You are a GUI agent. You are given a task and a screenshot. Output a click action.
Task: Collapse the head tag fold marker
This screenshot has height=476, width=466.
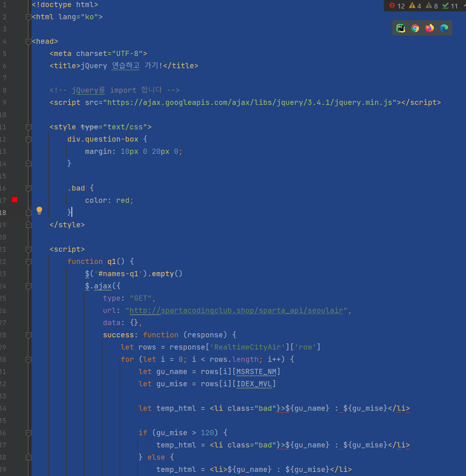[x=29, y=42]
